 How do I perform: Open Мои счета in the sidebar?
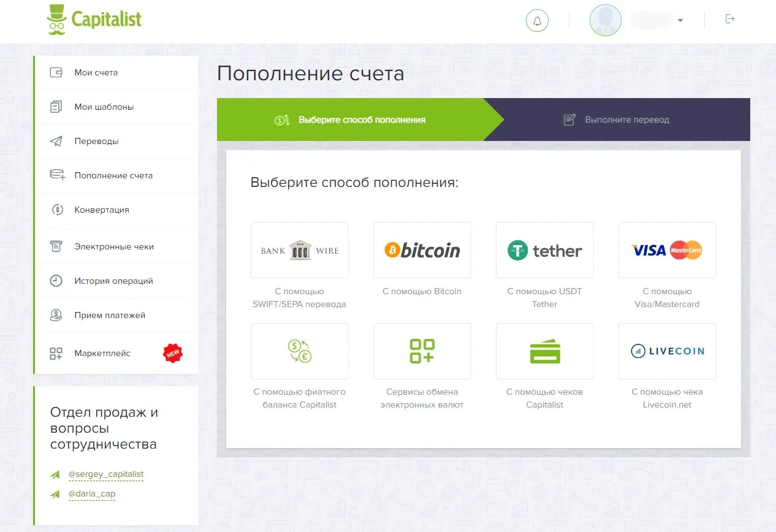coord(117,72)
